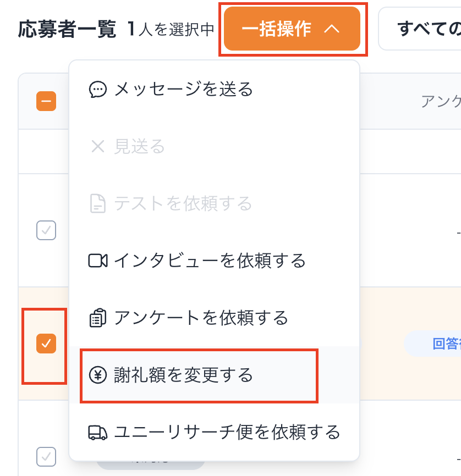The height and width of the screenshot is (476, 461).
Task: Click the X icon beside 見送る
Action: pos(97,147)
